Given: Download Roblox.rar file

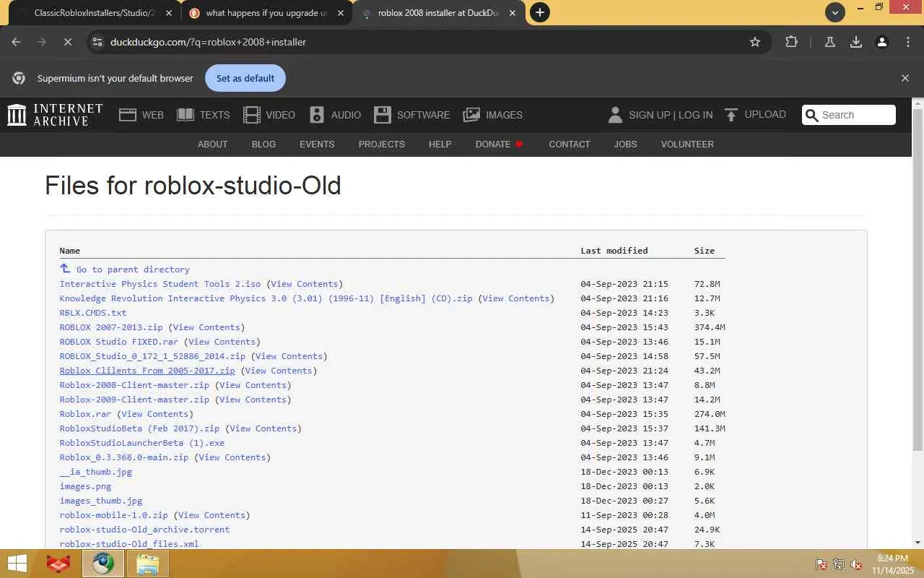Looking at the screenshot, I should pos(86,414).
